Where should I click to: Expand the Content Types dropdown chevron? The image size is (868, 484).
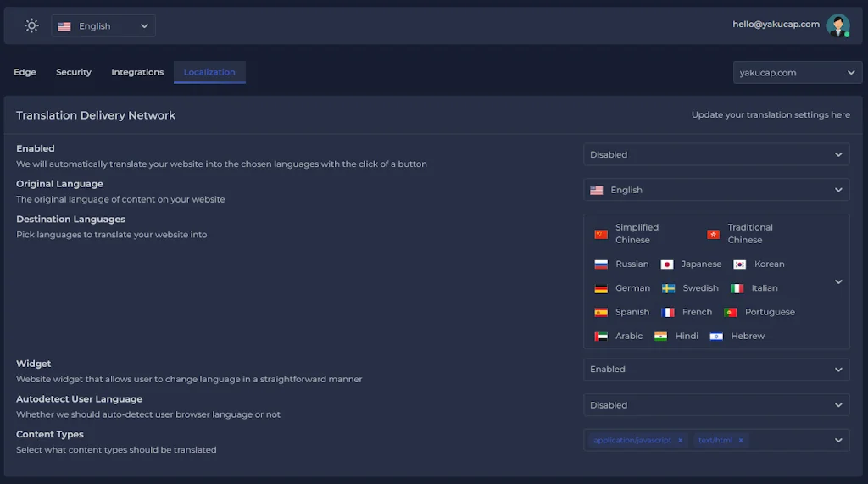[838, 440]
